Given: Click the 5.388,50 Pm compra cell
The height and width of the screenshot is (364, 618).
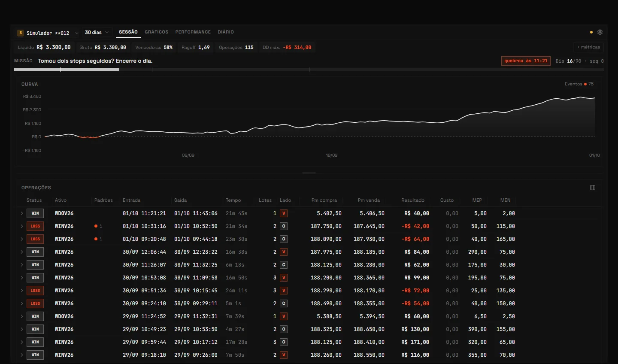Looking at the screenshot, I should [x=329, y=316].
